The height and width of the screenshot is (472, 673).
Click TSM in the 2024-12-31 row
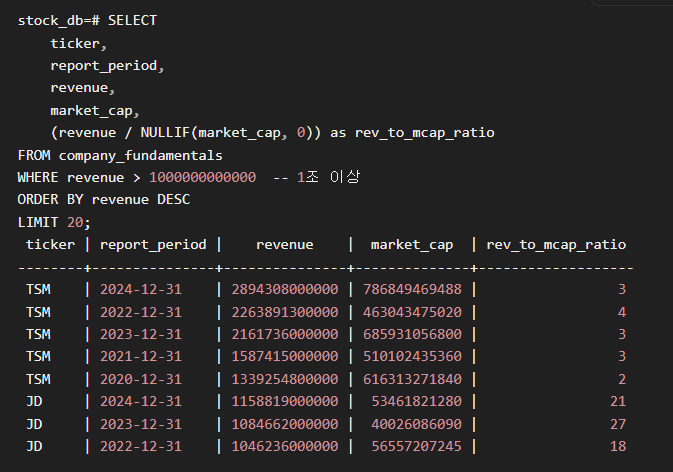tap(38, 289)
